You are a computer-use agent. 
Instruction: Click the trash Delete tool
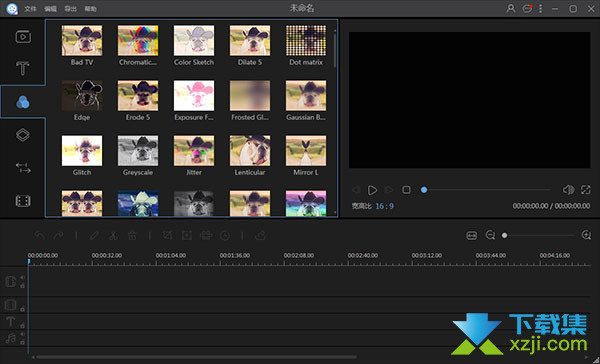point(132,235)
